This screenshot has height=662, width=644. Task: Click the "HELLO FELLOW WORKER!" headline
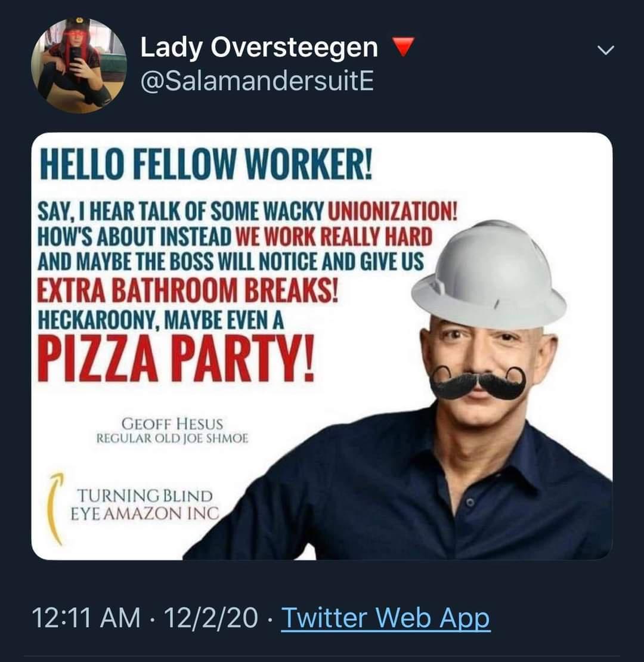(x=206, y=162)
